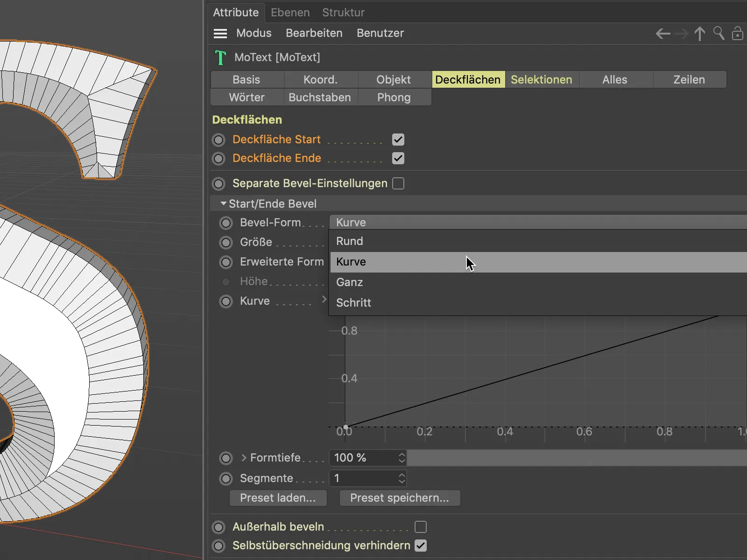Toggle the lock element icon
This screenshot has height=560, width=747.
(738, 33)
